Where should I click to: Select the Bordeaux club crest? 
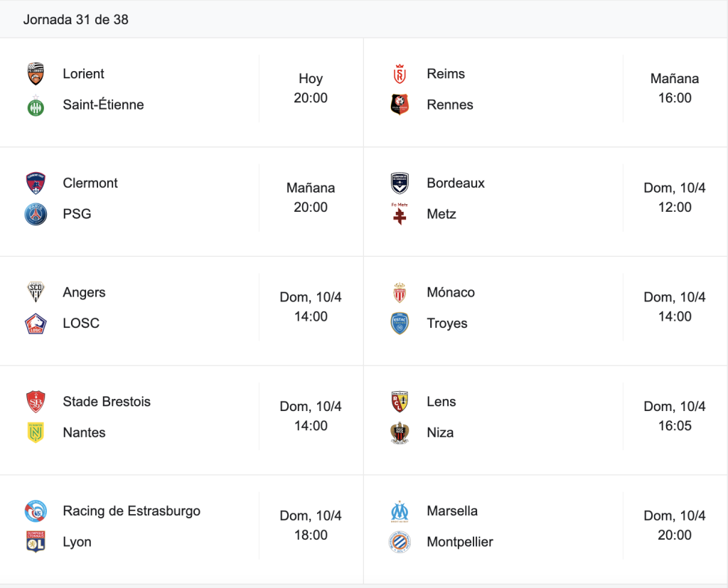(400, 183)
